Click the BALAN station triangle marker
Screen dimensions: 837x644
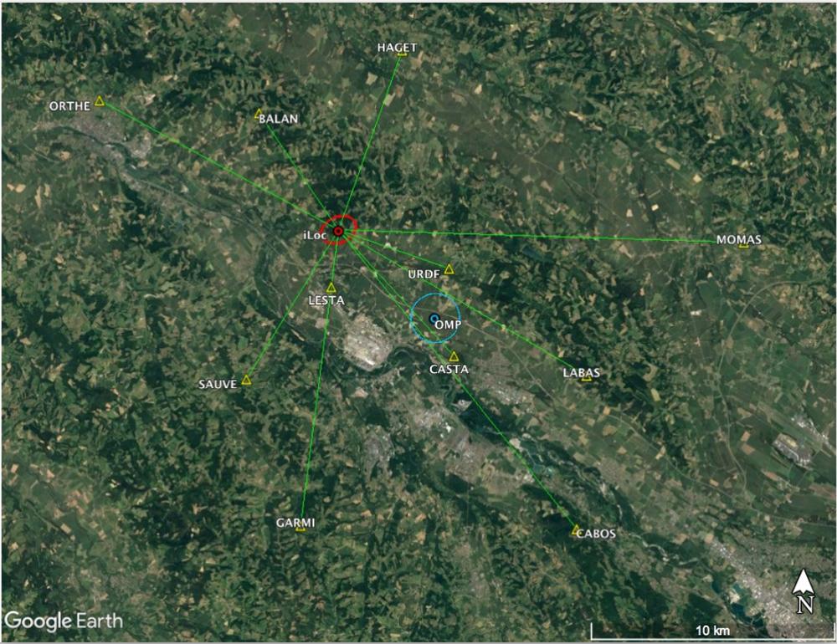pos(259,114)
